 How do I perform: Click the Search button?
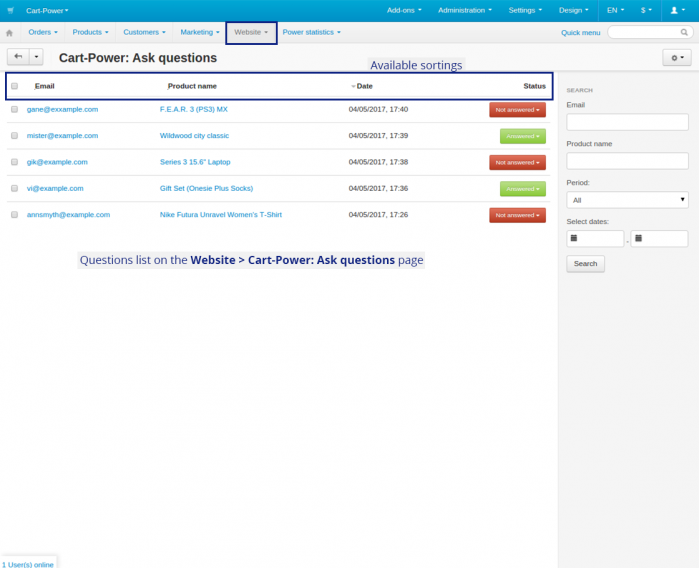(x=585, y=263)
